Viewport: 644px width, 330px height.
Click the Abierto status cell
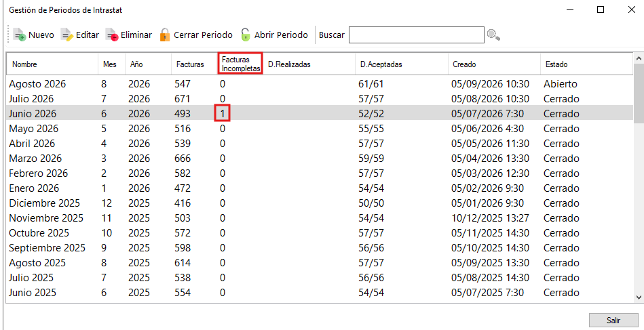click(561, 84)
